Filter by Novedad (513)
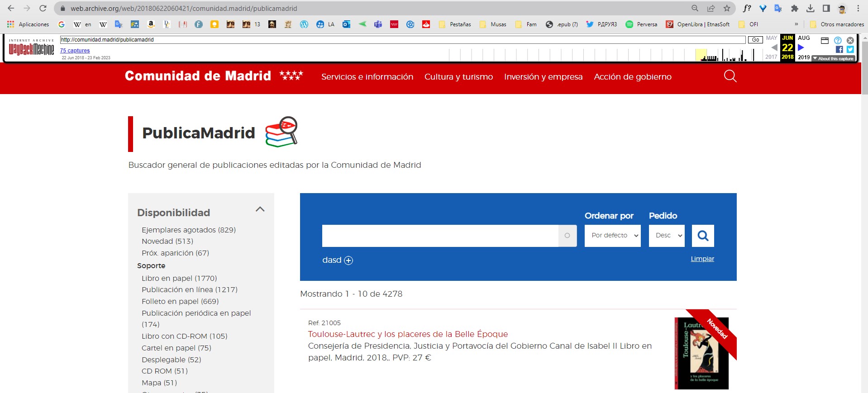Viewport: 868px width, 393px height. (167, 241)
